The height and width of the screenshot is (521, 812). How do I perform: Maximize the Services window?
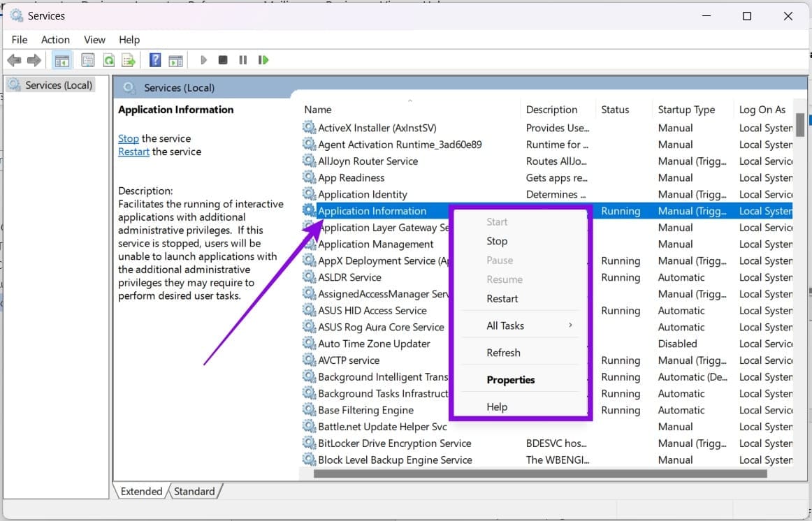[x=747, y=16]
